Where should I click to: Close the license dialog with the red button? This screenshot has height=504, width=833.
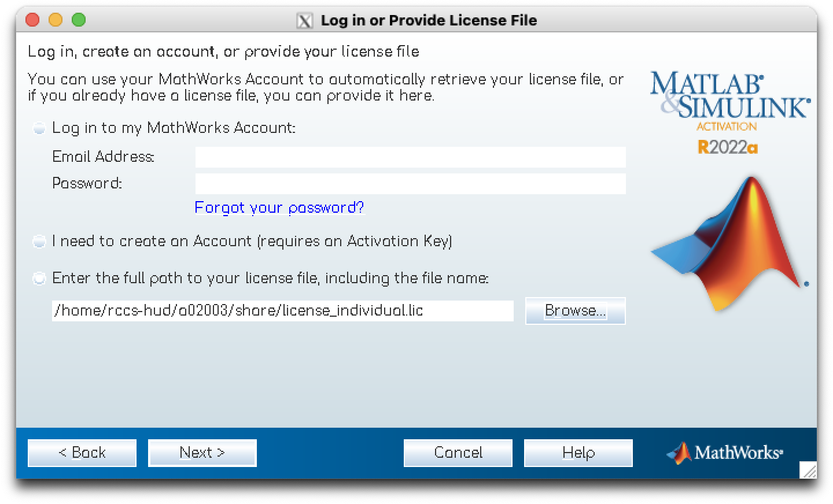[33, 20]
